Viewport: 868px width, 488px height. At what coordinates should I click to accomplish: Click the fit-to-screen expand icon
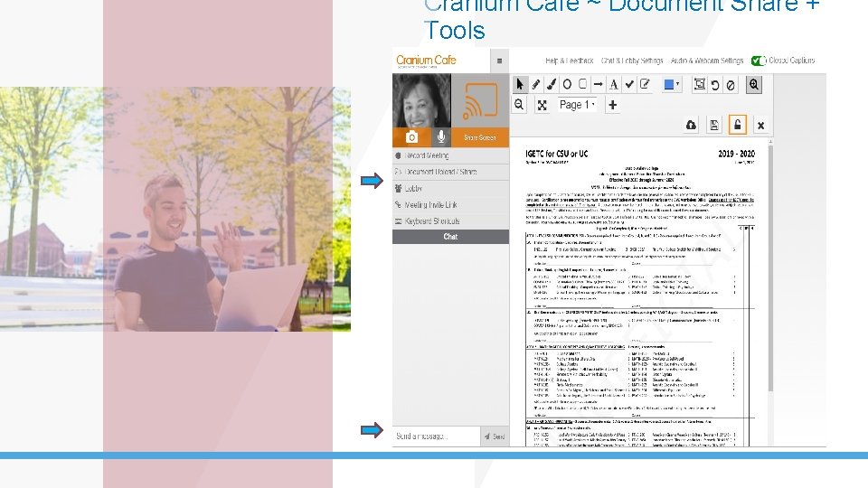click(542, 105)
